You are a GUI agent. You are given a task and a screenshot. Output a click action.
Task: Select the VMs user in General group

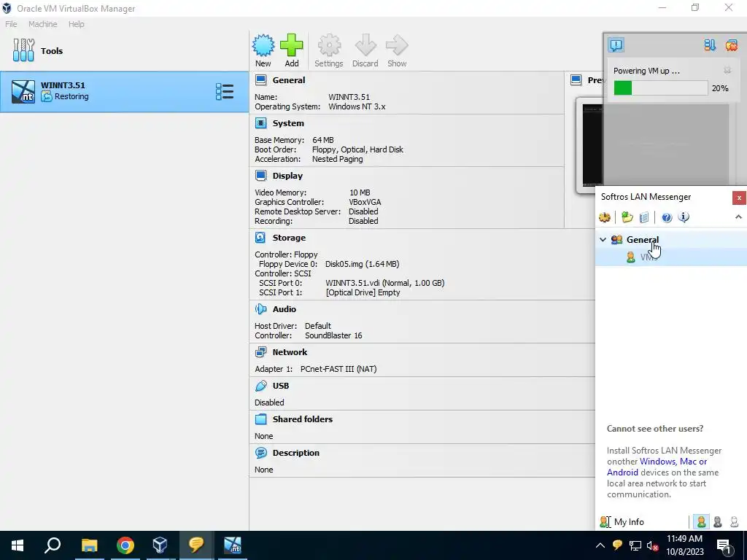[671, 257]
